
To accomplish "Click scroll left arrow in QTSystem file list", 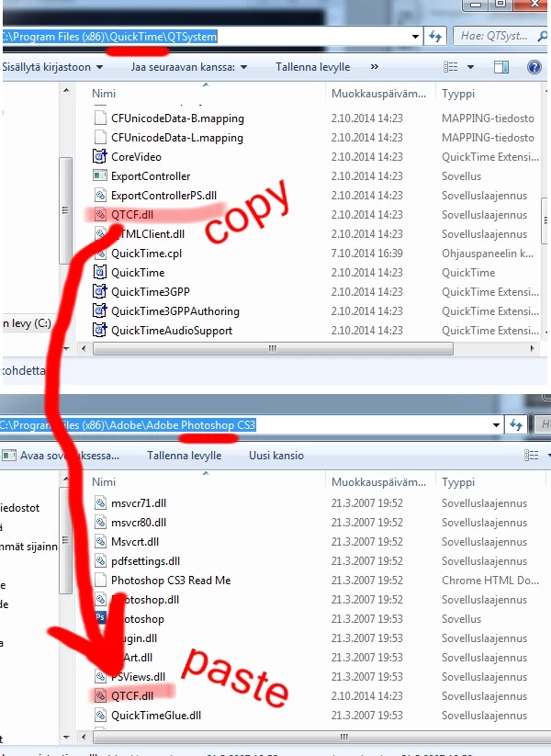I will [x=84, y=348].
